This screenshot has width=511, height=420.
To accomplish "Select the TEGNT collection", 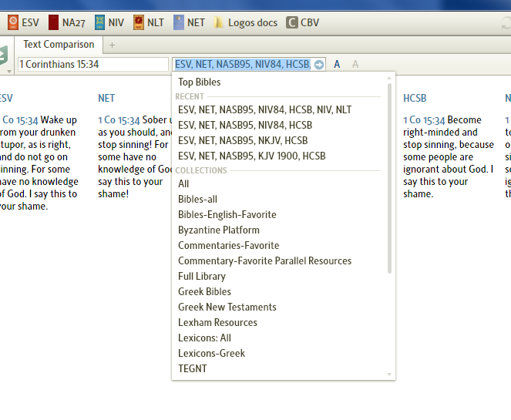I will coord(192,368).
